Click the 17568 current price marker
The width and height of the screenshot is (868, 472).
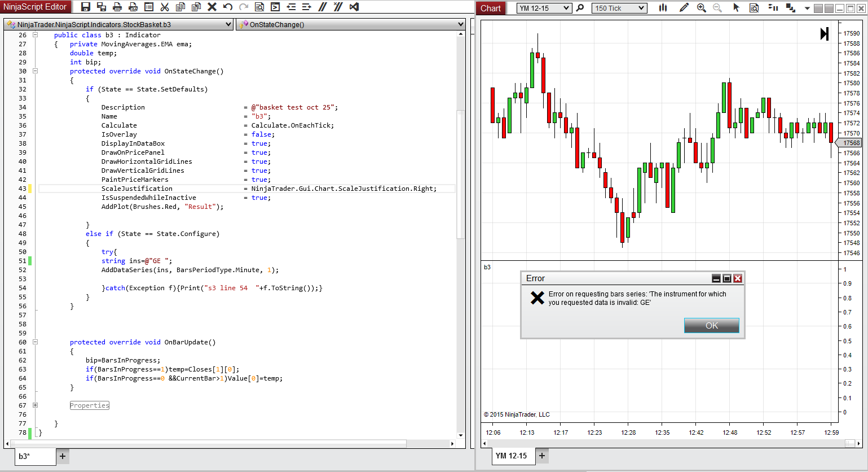[x=849, y=143]
